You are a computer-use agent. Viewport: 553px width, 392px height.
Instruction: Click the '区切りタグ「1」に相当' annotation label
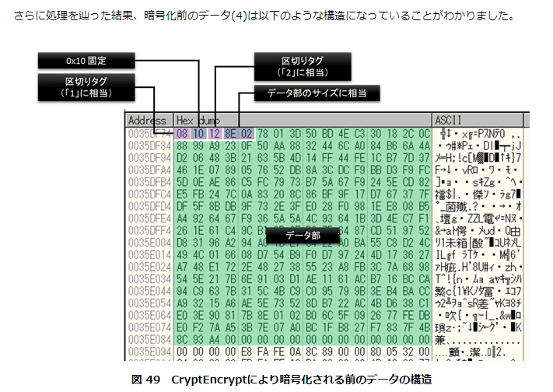[x=85, y=86]
